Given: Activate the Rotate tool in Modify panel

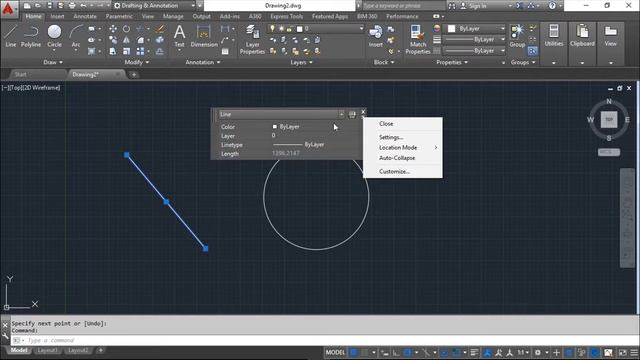Looking at the screenshot, I should [127, 29].
